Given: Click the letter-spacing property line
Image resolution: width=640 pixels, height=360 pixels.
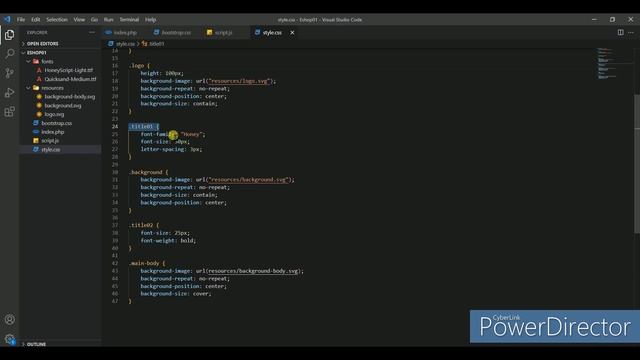Looking at the screenshot, I should click(x=171, y=149).
